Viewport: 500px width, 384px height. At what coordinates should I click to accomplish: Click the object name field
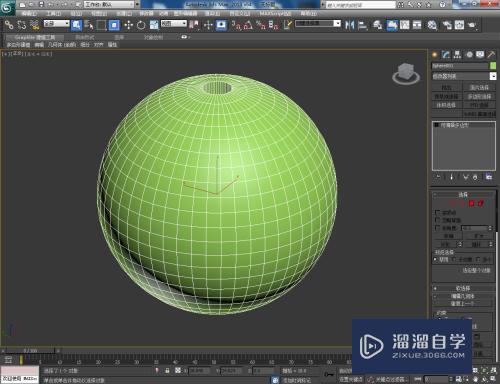pos(460,66)
